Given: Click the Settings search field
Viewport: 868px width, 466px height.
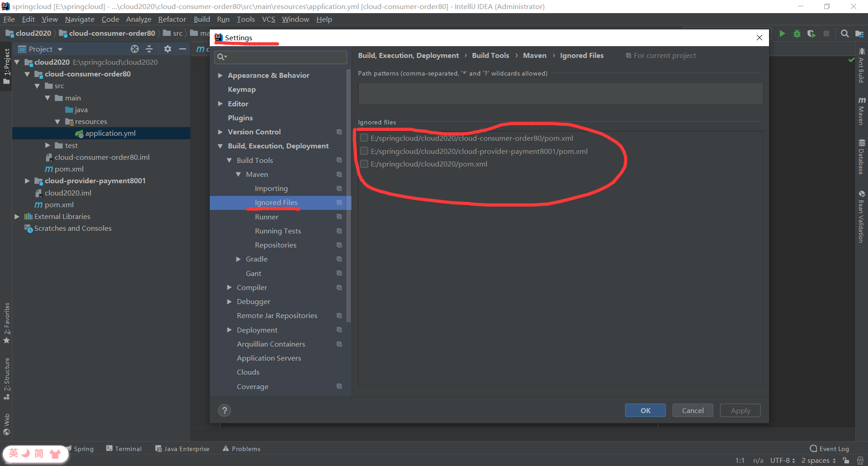Looking at the screenshot, I should click(x=281, y=57).
